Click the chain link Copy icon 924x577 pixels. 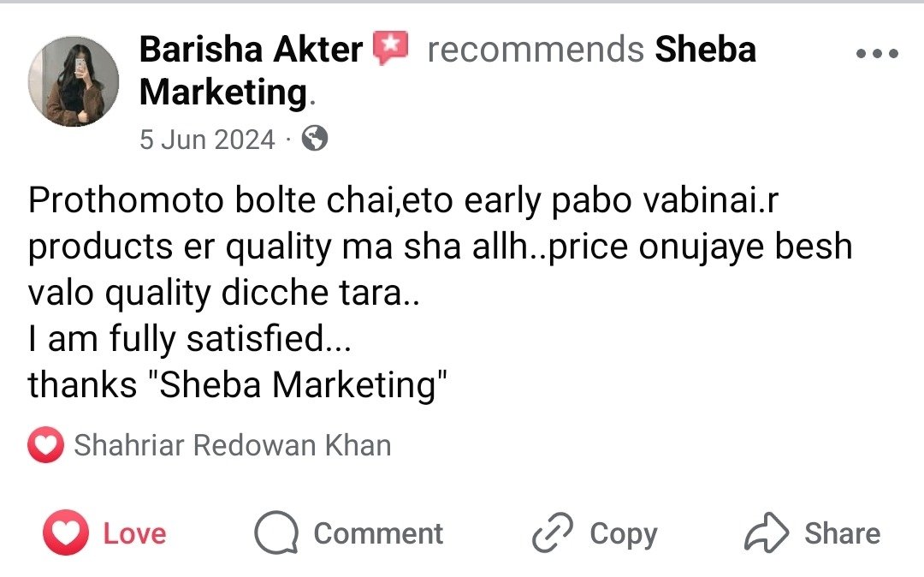(x=553, y=534)
